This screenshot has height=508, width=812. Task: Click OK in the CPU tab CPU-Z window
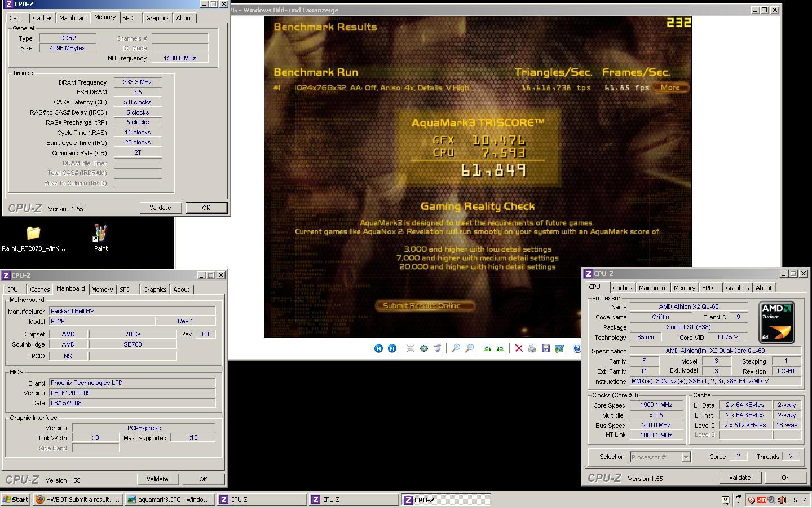[785, 478]
